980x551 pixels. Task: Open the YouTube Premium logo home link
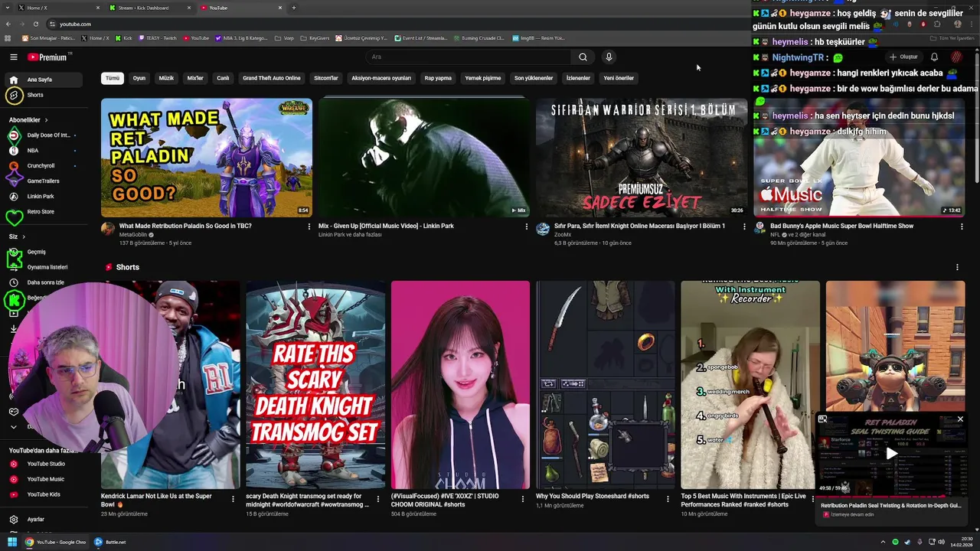(48, 57)
